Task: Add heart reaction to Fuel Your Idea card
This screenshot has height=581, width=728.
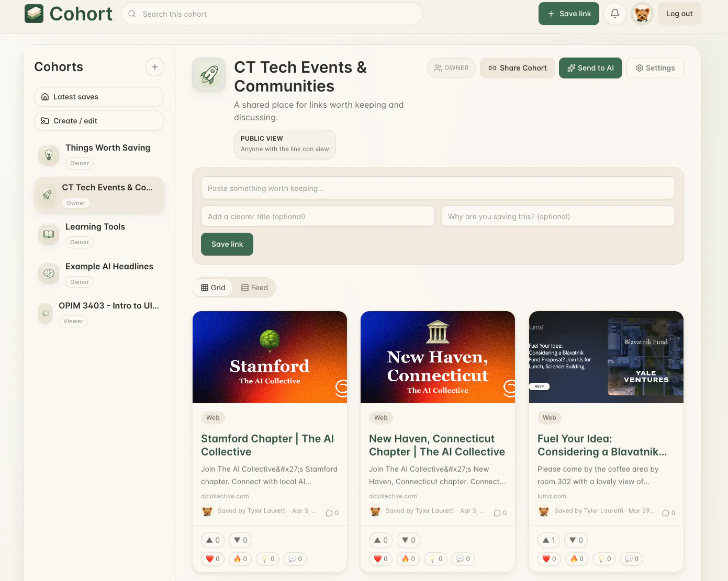Action: (x=550, y=559)
